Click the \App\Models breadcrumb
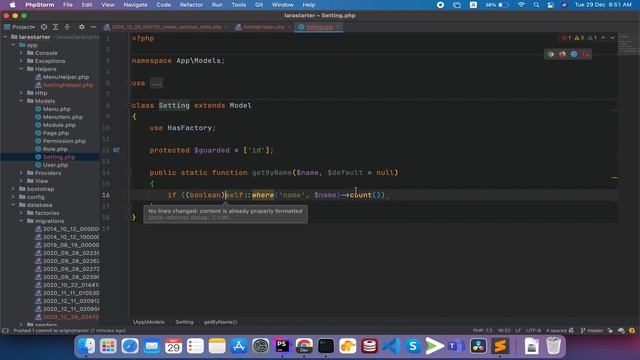640x360 pixels. pyautogui.click(x=149, y=322)
